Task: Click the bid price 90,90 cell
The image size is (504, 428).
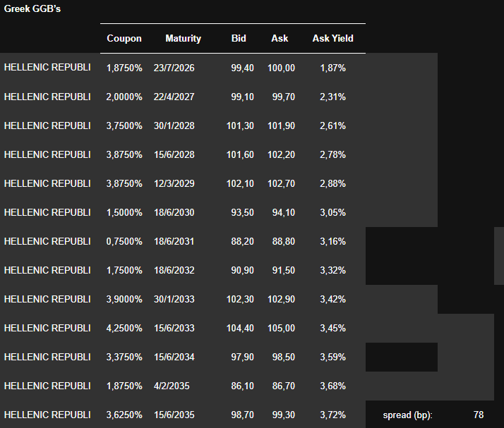Action: pos(242,270)
